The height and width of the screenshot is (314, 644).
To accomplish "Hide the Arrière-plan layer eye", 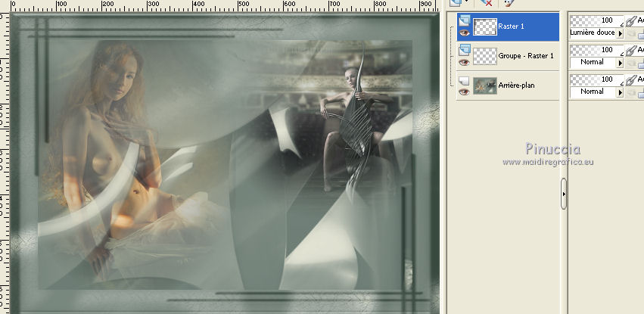I will [465, 92].
